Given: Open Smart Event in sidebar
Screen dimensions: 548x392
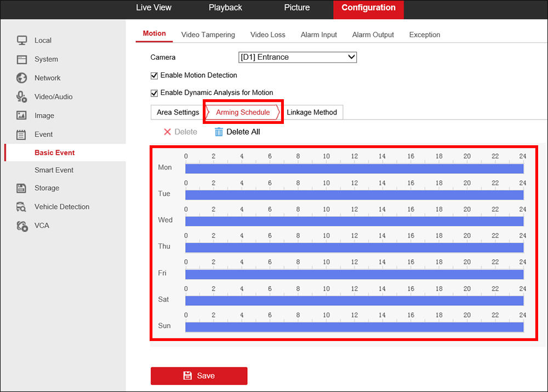Looking at the screenshot, I should click(x=54, y=170).
